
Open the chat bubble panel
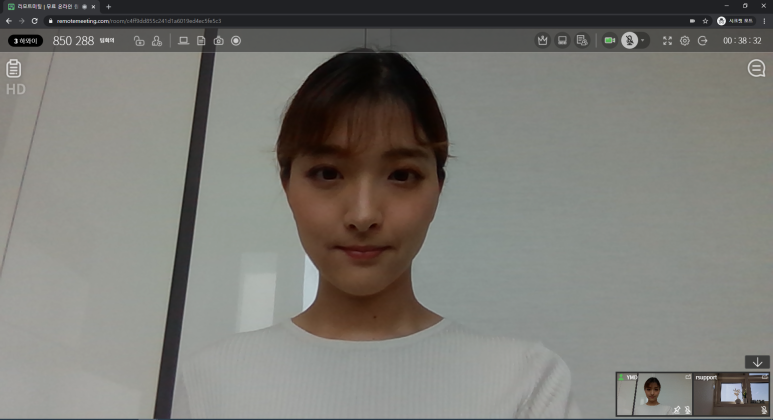pos(756,68)
